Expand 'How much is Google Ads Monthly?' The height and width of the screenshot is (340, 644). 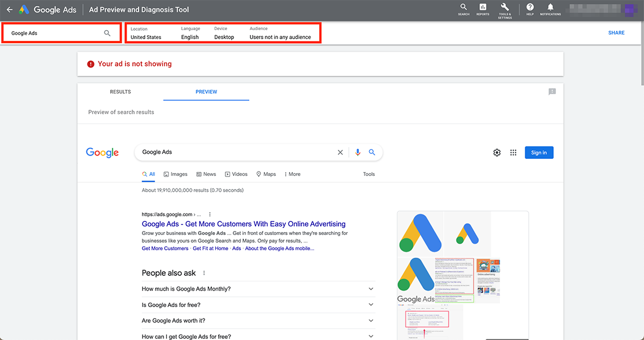pos(258,289)
